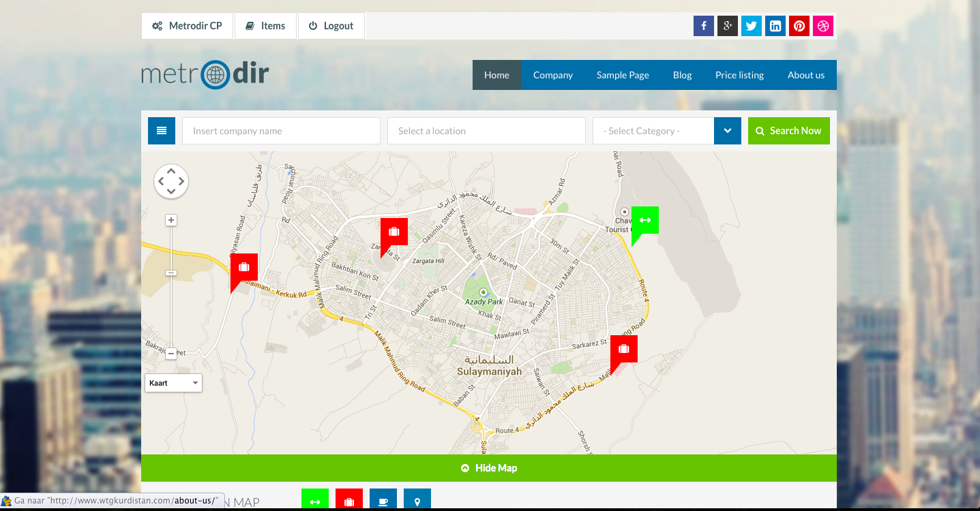Click the Items button

tap(265, 26)
